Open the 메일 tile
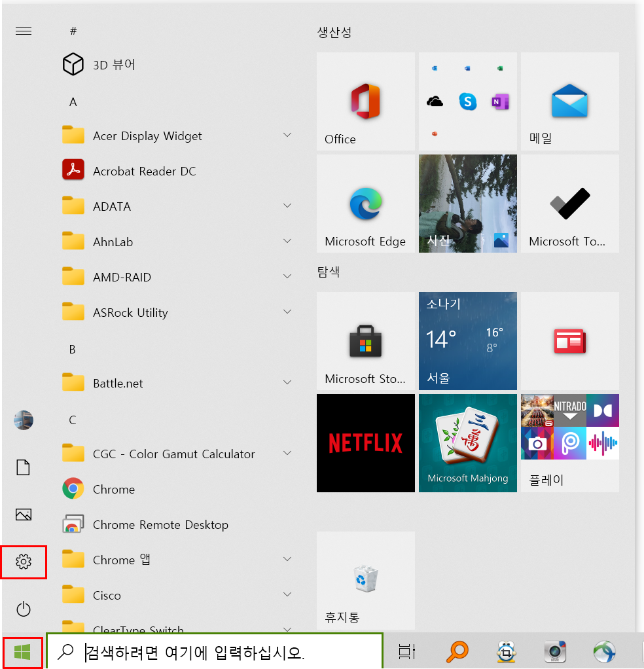This screenshot has height=669, width=644. [570, 101]
